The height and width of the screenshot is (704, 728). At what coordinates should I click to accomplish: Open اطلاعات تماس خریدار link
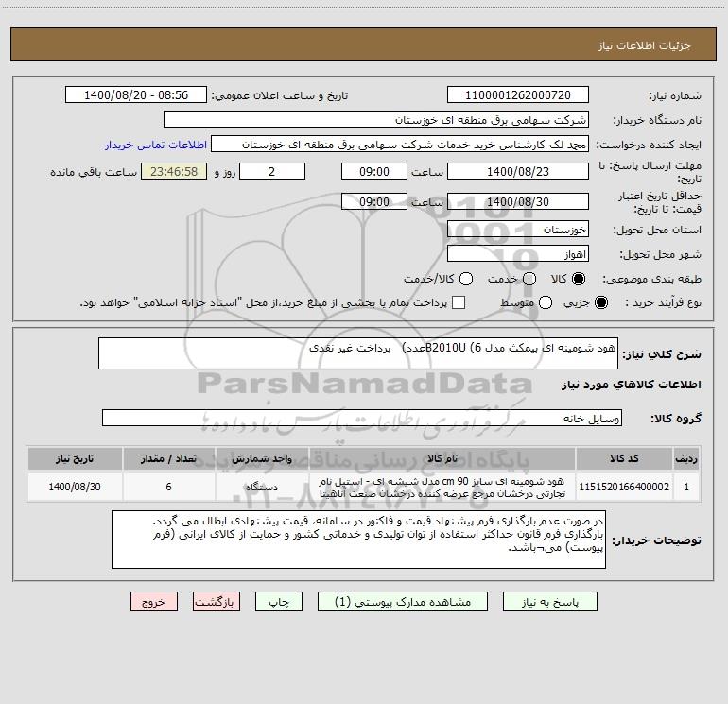tap(156, 145)
